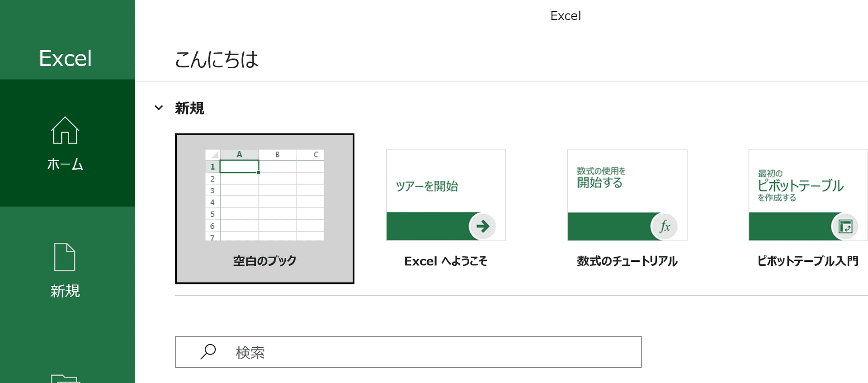Create a 空白のブック blank workbook
Image resolution: width=868 pixels, height=383 pixels.
[264, 208]
